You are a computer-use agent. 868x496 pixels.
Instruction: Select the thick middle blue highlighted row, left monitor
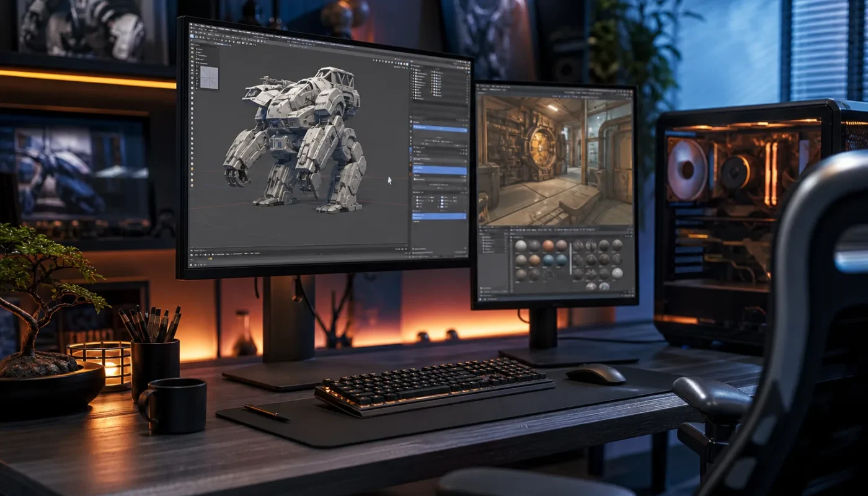(439, 170)
